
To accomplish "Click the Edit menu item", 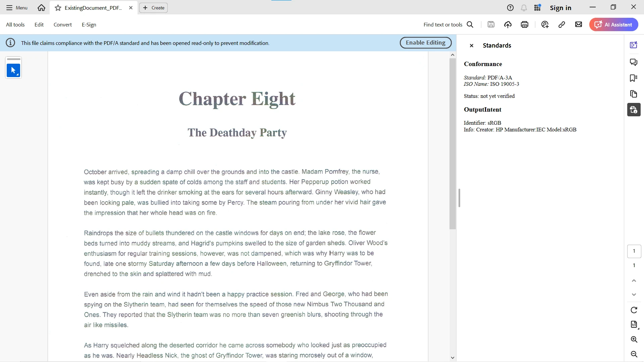I will 39,24.
